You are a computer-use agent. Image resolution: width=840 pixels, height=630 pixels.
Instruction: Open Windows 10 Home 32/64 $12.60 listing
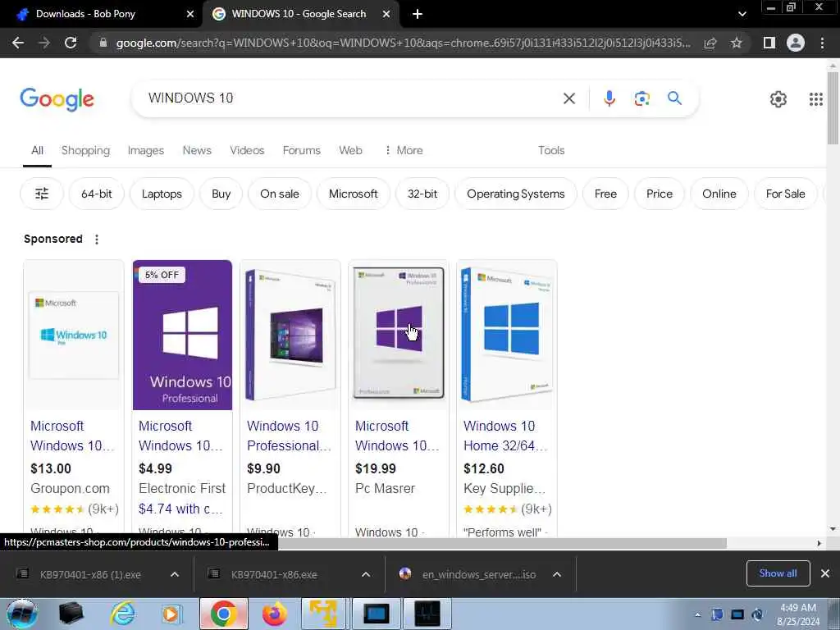pos(505,436)
